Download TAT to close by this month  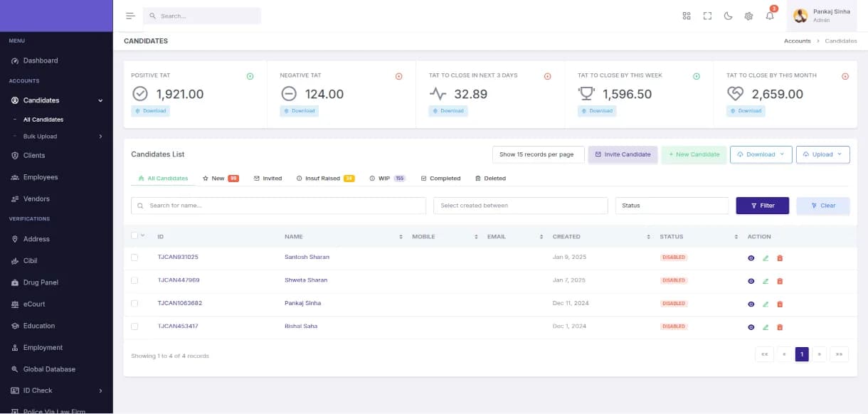tap(746, 111)
